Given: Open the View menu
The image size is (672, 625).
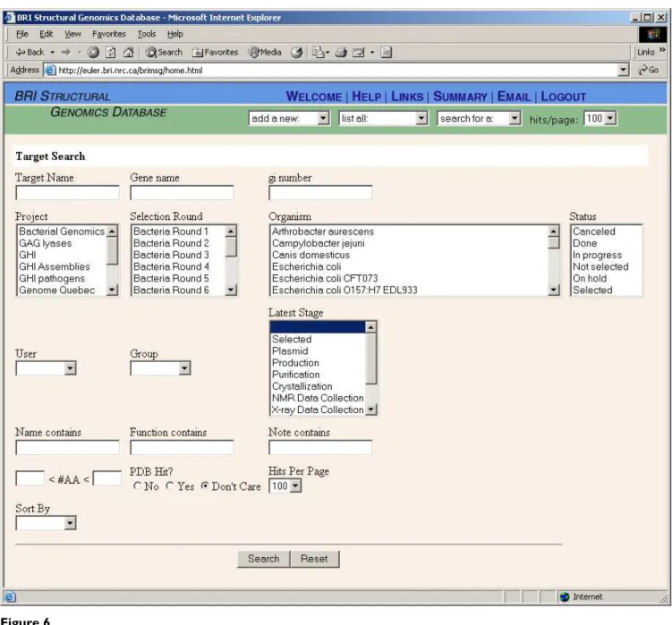Looking at the screenshot, I should [72, 34].
